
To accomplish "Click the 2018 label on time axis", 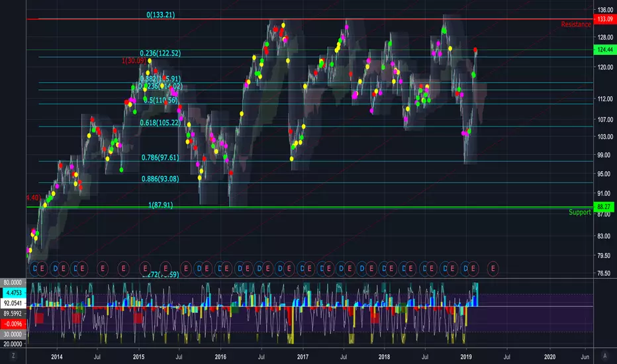I will tap(384, 357).
